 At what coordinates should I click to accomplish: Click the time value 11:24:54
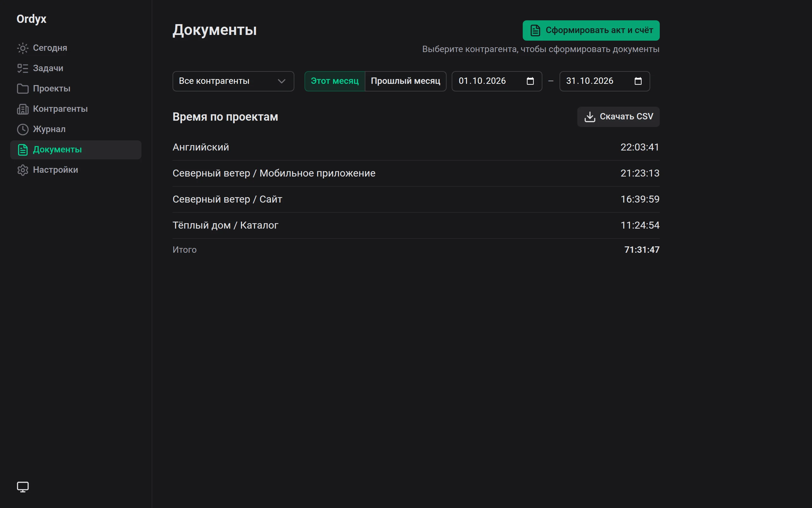[640, 225]
